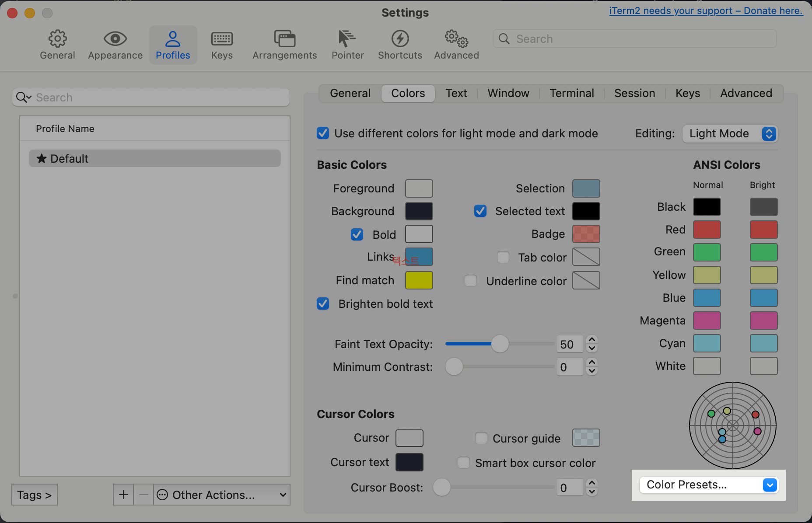This screenshot has height=523, width=812.
Task: Open the Other Actions dropdown
Action: [x=221, y=495]
